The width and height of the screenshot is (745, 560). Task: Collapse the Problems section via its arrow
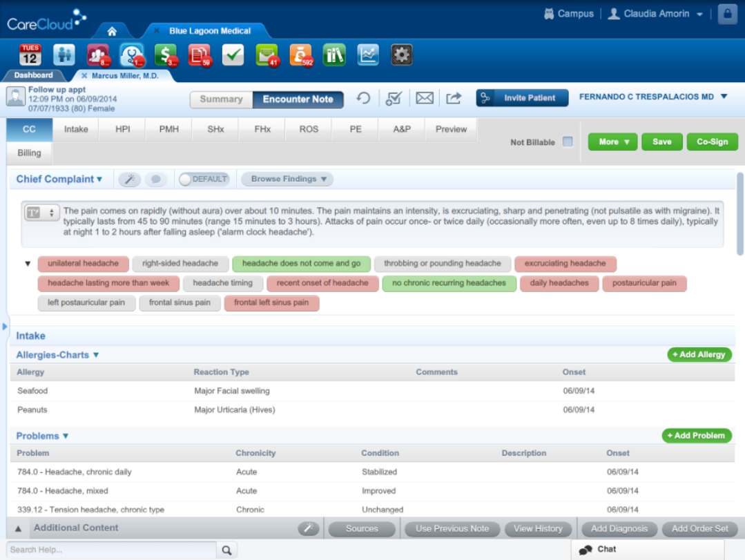pos(66,436)
